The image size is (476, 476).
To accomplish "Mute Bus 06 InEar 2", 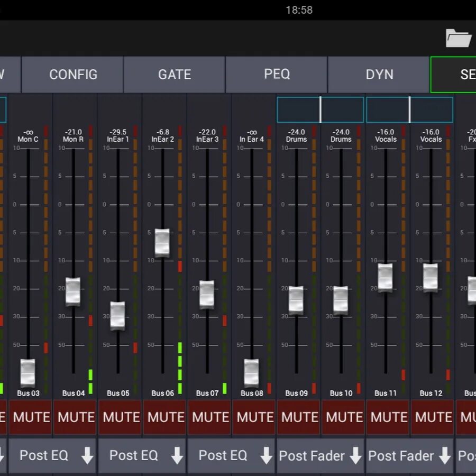I will 164,417.
